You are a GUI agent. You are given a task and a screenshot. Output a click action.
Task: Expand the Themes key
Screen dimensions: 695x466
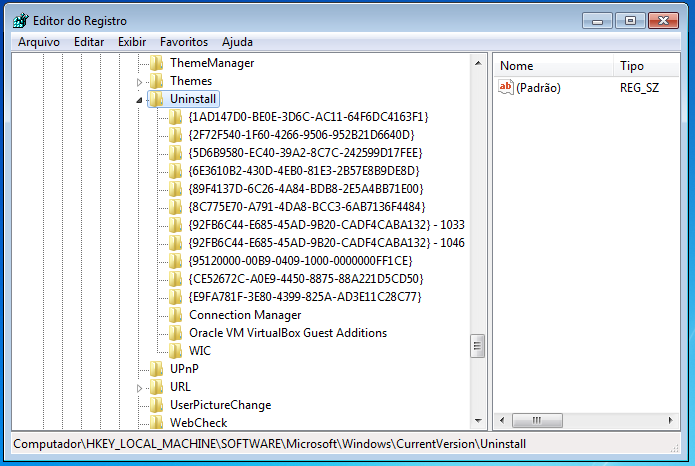tap(139, 82)
